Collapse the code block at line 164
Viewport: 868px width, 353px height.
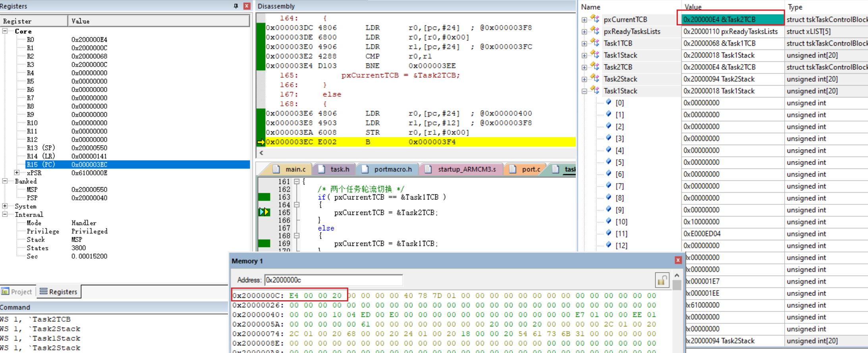(297, 205)
